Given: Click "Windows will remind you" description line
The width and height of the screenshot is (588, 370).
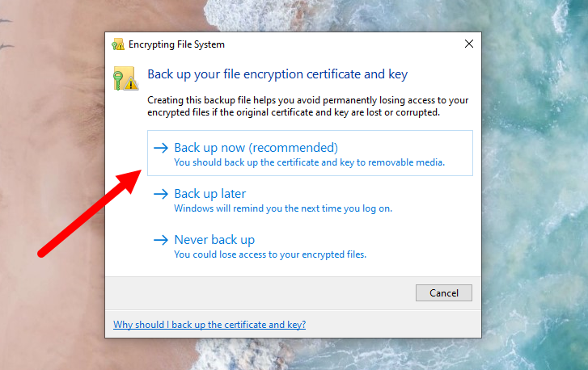Looking at the screenshot, I should point(283,208).
